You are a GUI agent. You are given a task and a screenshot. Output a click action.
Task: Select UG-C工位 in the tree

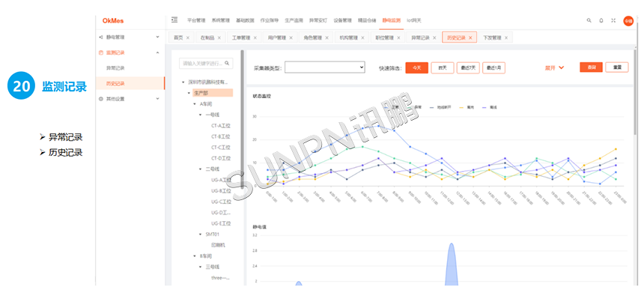pos(221,202)
